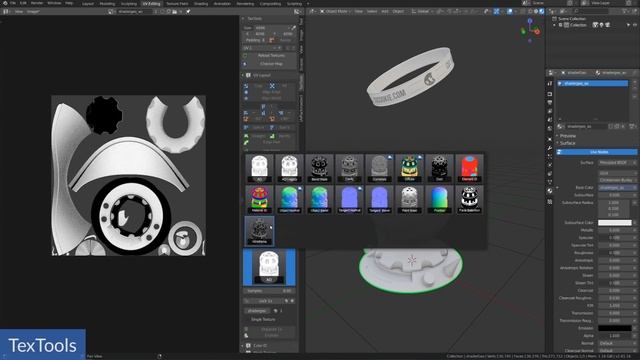Open the Render properties tab icon
Screen dimensions: 640x360
point(550,94)
